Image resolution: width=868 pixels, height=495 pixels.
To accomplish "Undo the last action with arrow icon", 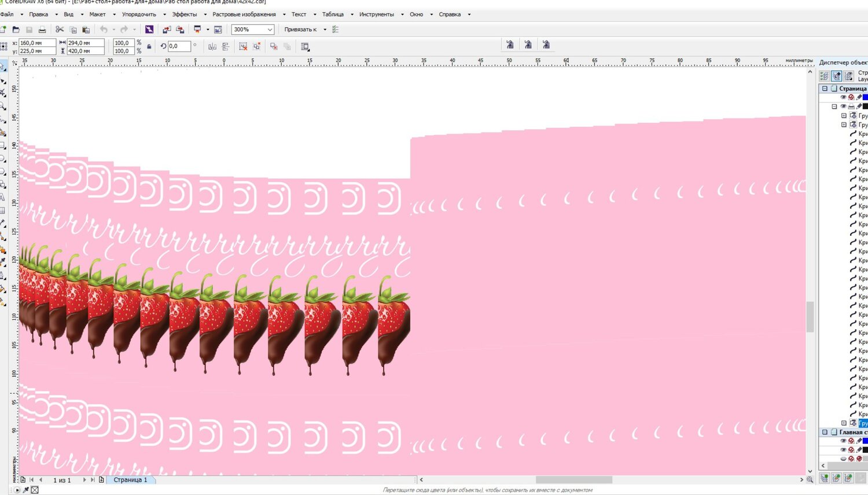I will [104, 29].
